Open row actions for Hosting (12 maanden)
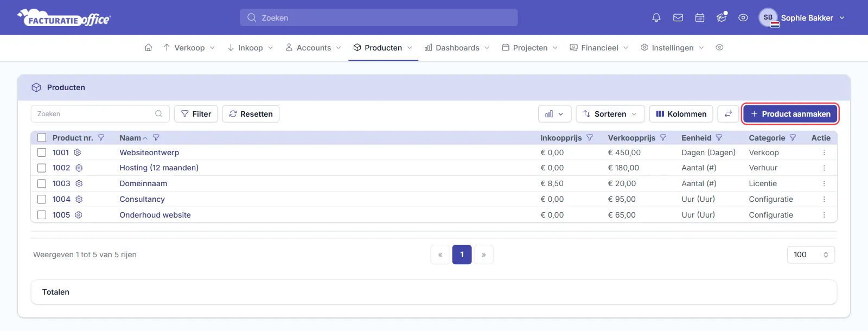Image resolution: width=868 pixels, height=331 pixels. coord(824,168)
